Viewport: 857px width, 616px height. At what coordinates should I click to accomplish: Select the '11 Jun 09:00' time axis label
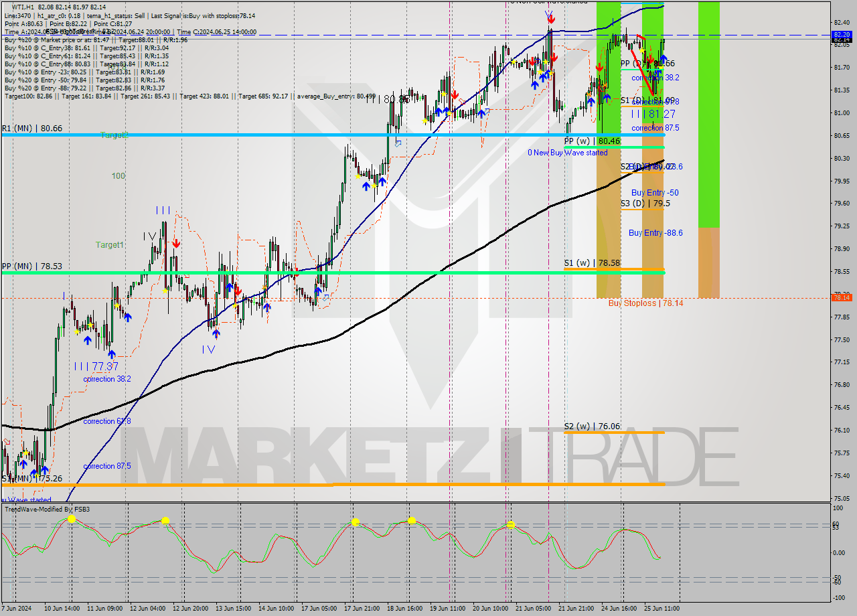106,609
